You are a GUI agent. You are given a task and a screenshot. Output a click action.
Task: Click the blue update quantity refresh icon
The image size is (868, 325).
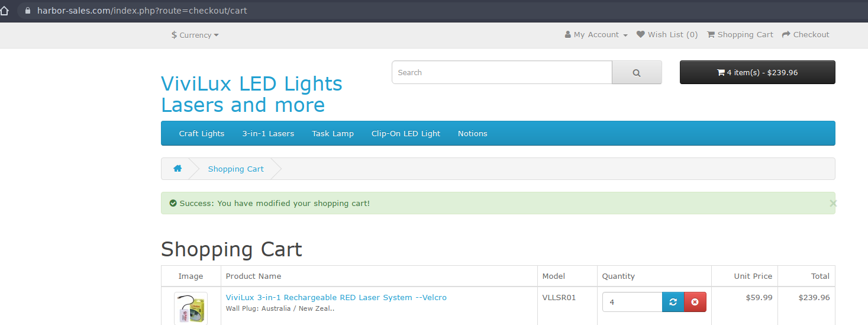(x=673, y=302)
